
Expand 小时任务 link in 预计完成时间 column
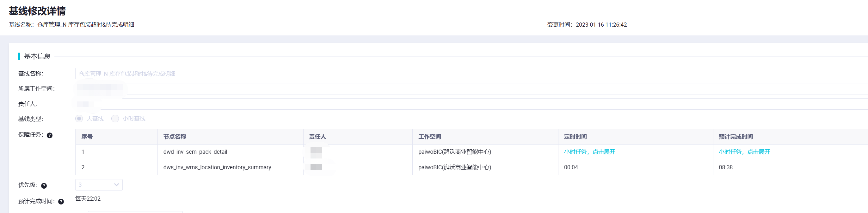point(744,152)
